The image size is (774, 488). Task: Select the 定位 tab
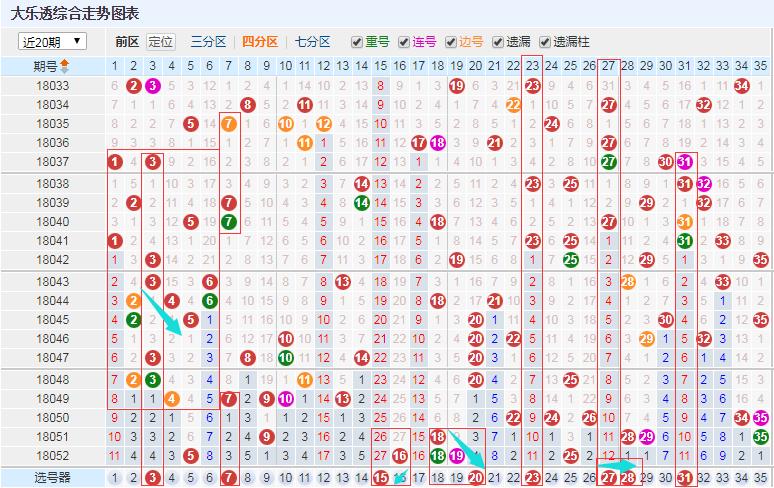coord(161,41)
